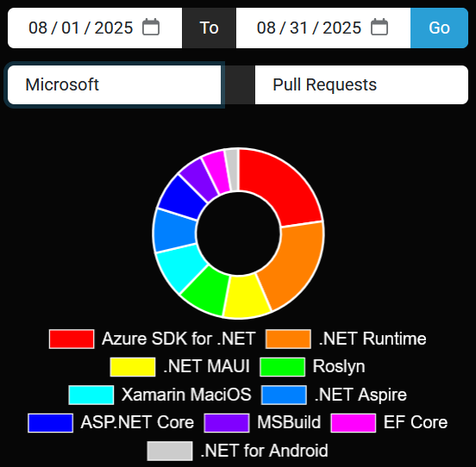The height and width of the screenshot is (467, 476).
Task: Toggle the EF Core magenta legend swatch
Action: pyautogui.click(x=354, y=423)
